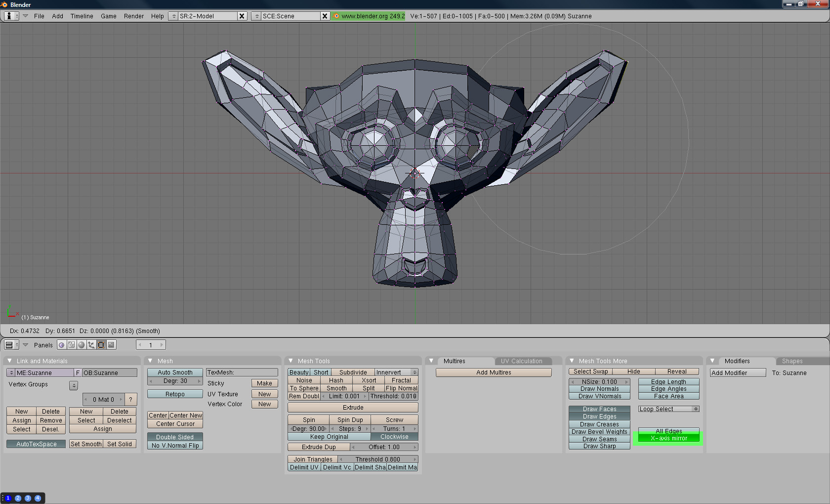Click the Select Swap button

click(x=590, y=372)
